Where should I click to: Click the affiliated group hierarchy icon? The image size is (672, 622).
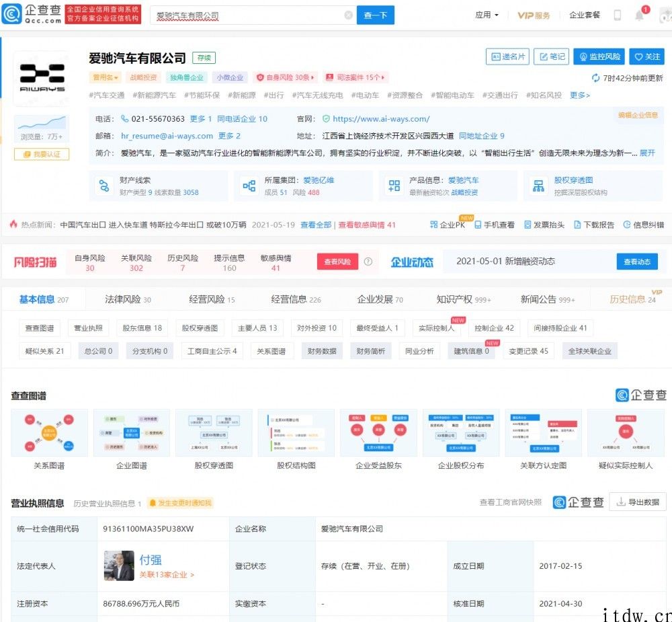tap(249, 186)
